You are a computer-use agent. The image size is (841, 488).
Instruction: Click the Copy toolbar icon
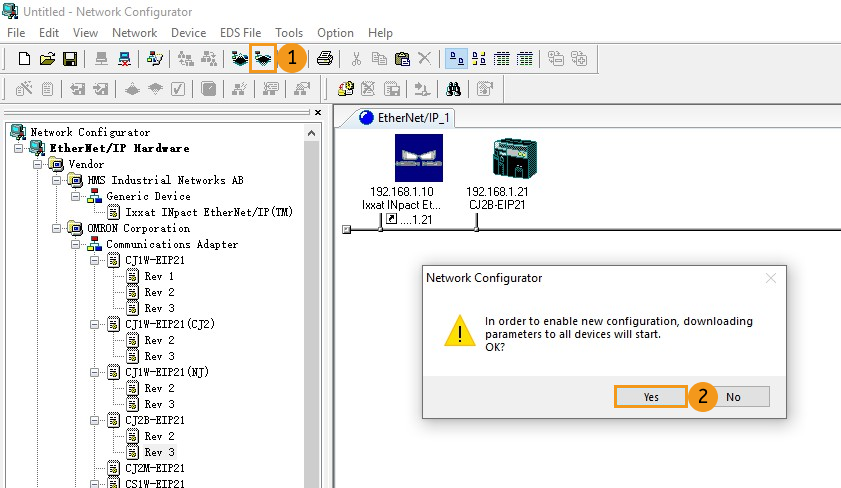click(x=379, y=58)
